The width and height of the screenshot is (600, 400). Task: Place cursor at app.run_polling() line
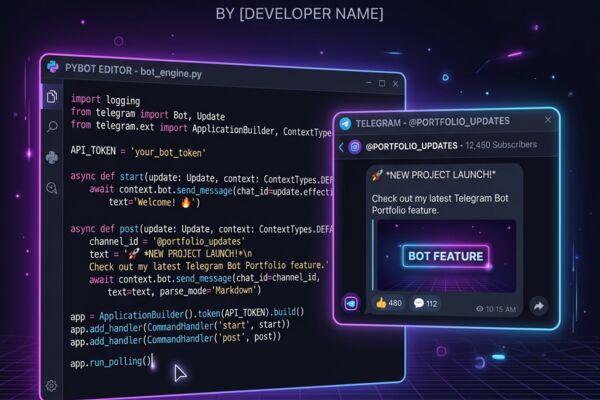(x=111, y=362)
